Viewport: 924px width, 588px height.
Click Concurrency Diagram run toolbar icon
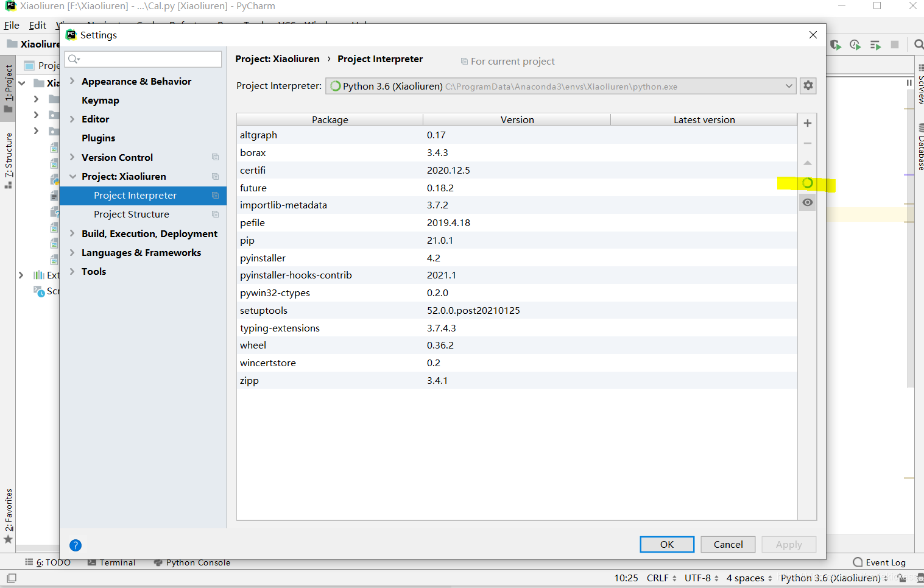pyautogui.click(x=875, y=44)
